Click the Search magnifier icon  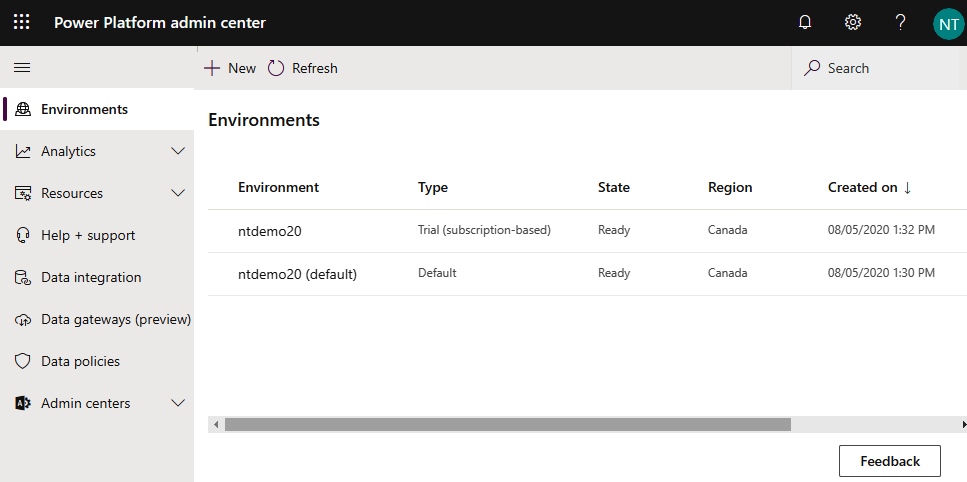(x=812, y=68)
